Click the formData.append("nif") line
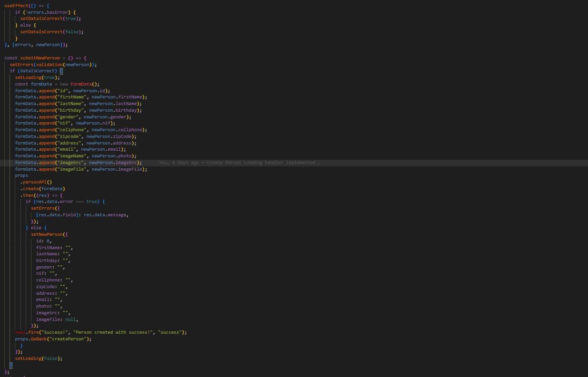 [65, 123]
